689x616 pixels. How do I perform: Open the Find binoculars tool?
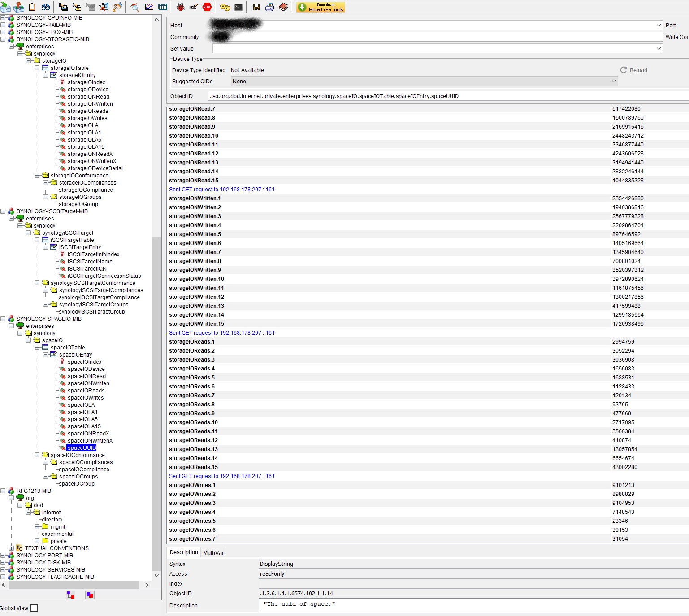(x=46, y=7)
